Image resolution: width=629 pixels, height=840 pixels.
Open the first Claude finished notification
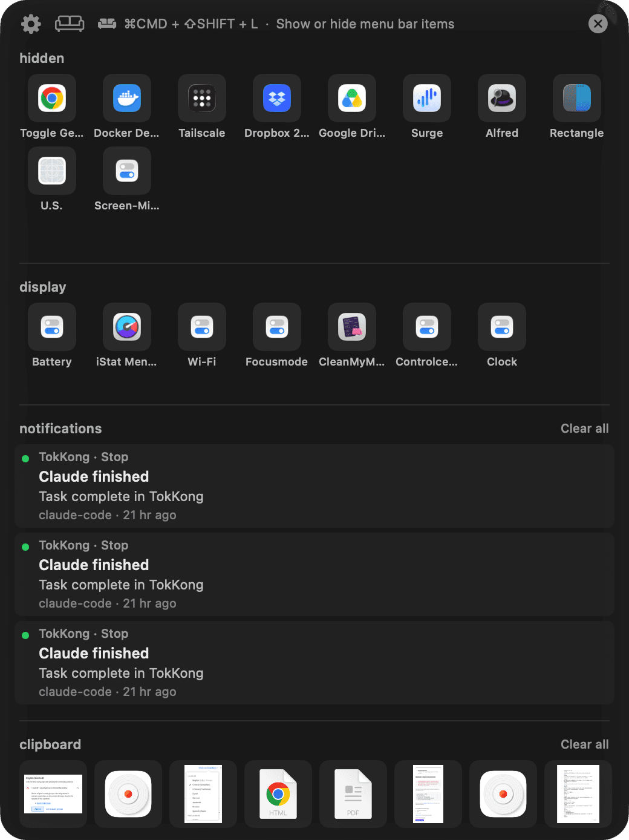click(x=314, y=486)
